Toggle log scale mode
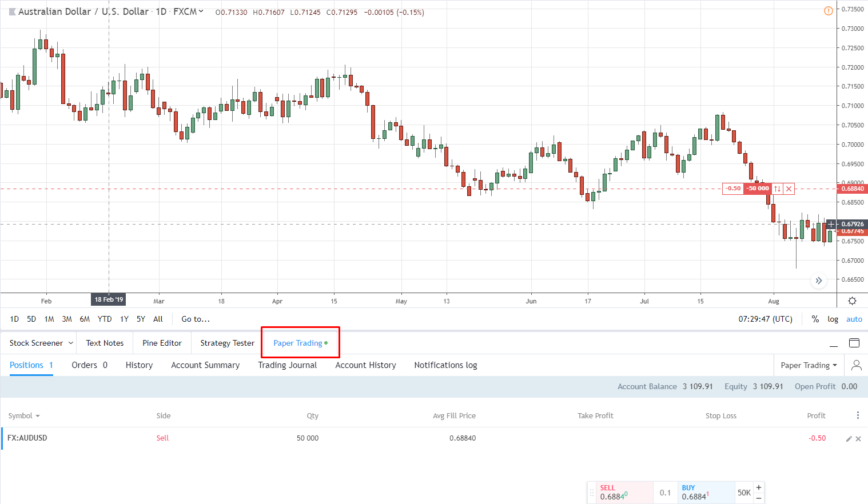This screenshot has width=868, height=504. [833, 319]
